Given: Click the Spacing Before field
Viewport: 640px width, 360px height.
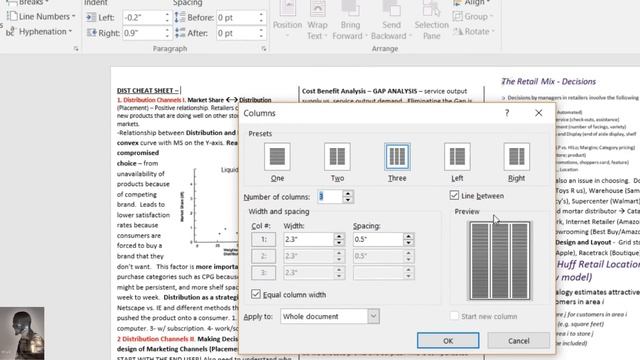Looking at the screenshot, I should click(x=237, y=18).
